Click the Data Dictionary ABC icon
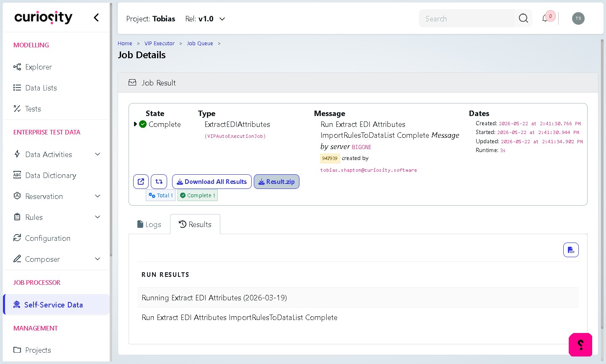The height and width of the screenshot is (364, 606). point(17,175)
